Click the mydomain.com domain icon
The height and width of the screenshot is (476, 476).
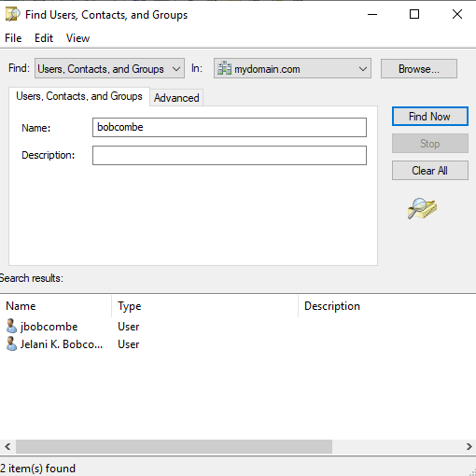(224, 68)
